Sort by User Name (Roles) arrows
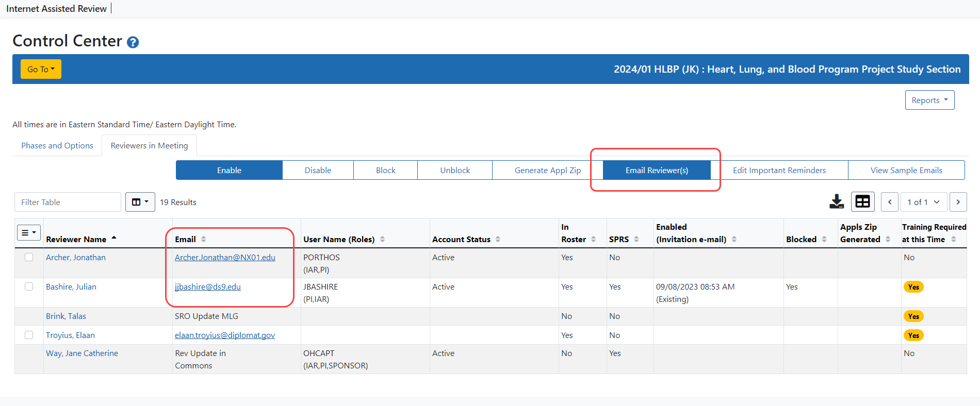 point(382,239)
